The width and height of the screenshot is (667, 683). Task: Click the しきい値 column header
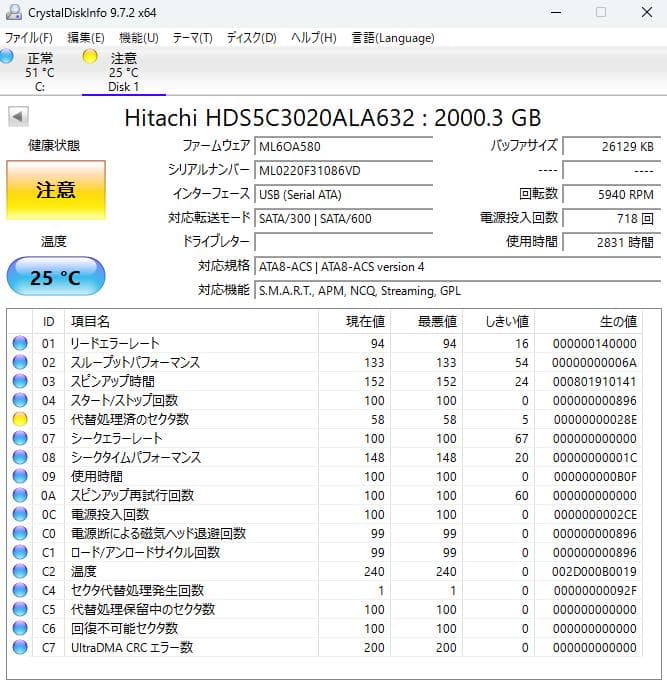point(498,321)
